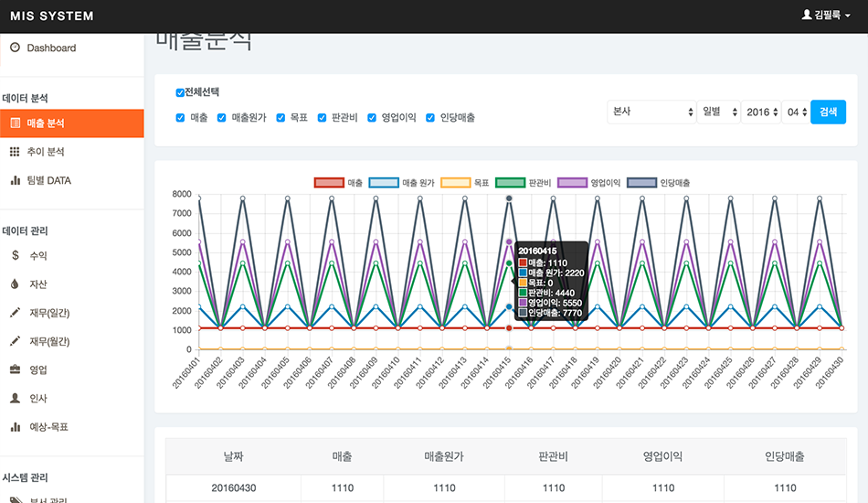Disable the 영업이익 checkbox
This screenshot has height=503, width=868.
pyautogui.click(x=372, y=118)
